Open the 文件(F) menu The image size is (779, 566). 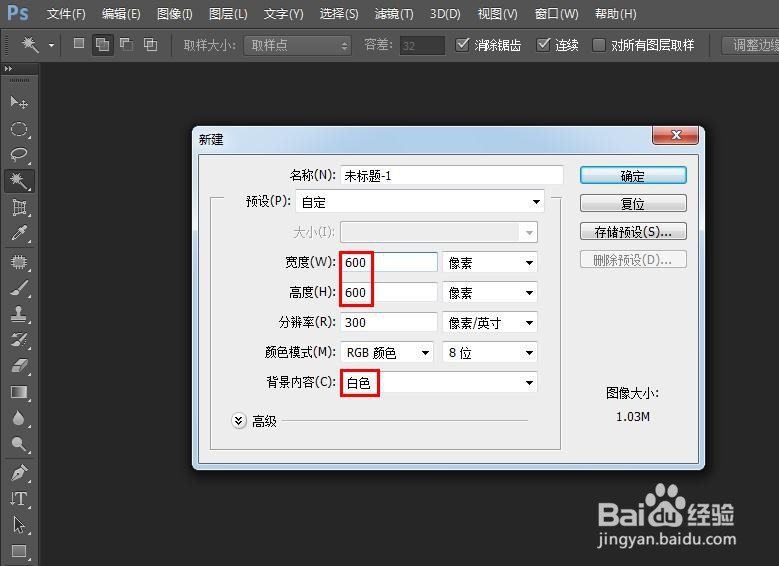coord(66,14)
